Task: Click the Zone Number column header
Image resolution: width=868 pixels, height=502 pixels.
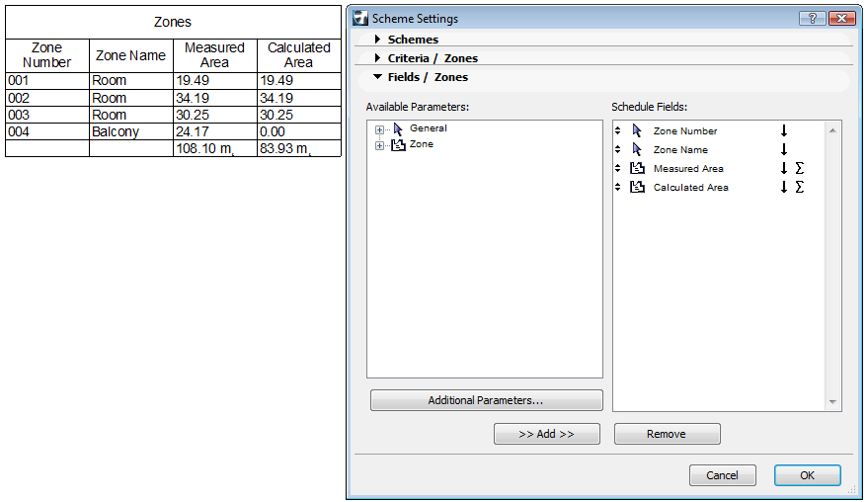Action: (47, 55)
